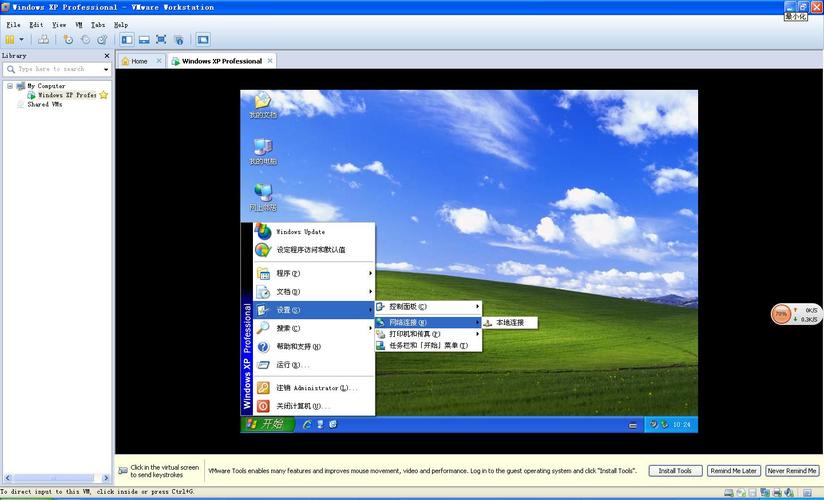Click the Install Tools button

click(x=675, y=471)
